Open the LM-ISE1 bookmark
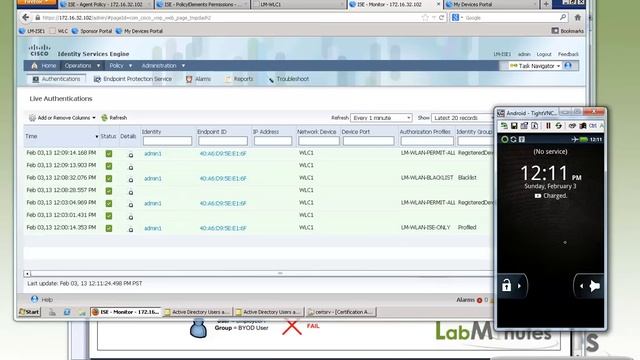 [32, 31]
